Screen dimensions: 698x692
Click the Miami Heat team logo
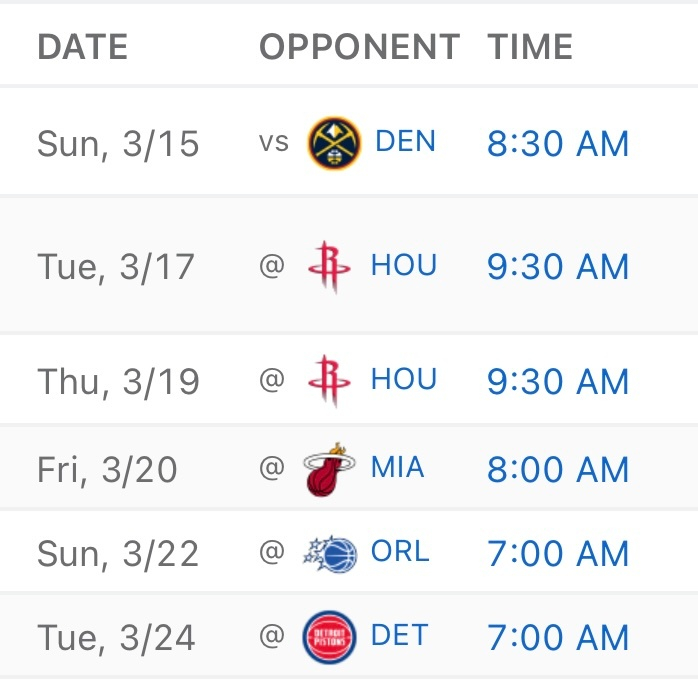[x=330, y=469]
